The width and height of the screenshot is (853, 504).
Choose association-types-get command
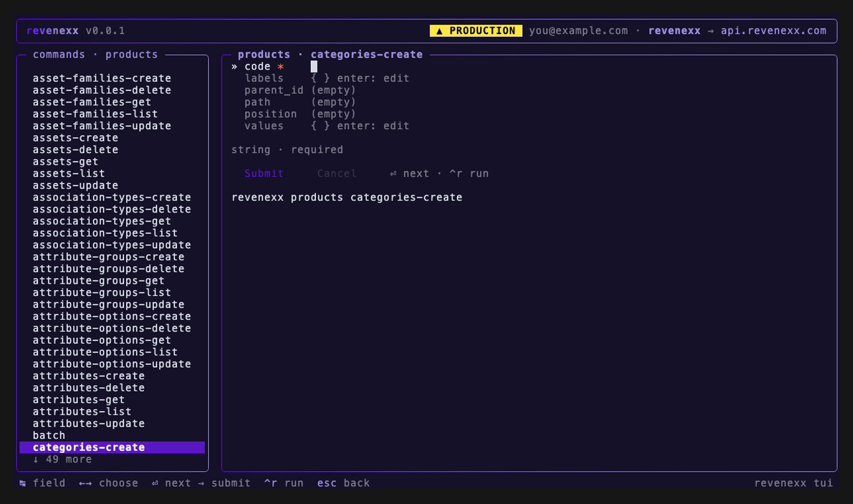coord(102,221)
